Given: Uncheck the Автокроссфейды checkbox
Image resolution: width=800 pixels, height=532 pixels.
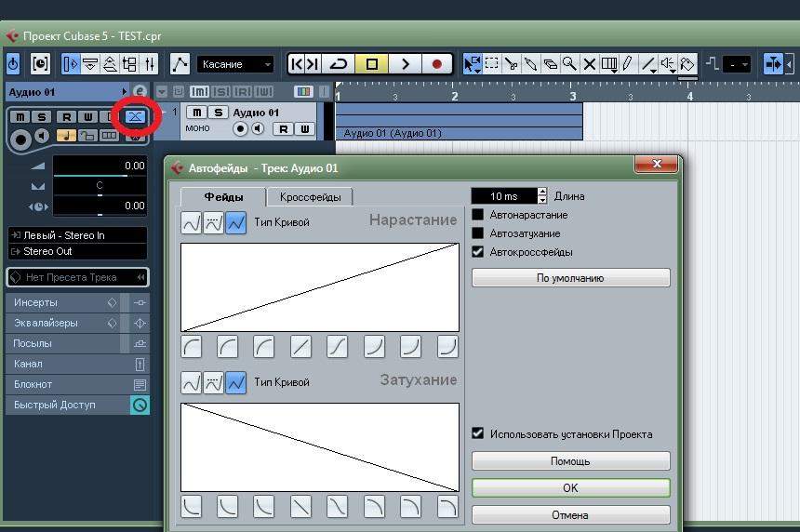Looking at the screenshot, I should point(477,251).
